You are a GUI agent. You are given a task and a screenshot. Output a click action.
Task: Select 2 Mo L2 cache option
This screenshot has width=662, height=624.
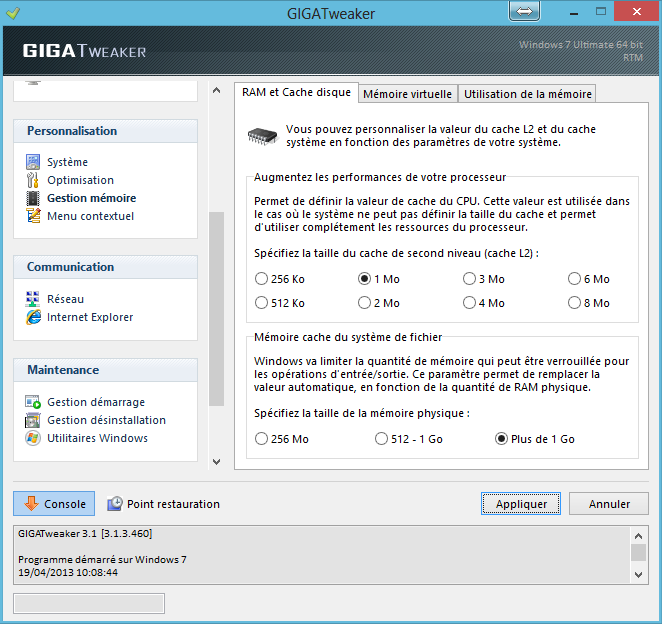click(379, 303)
